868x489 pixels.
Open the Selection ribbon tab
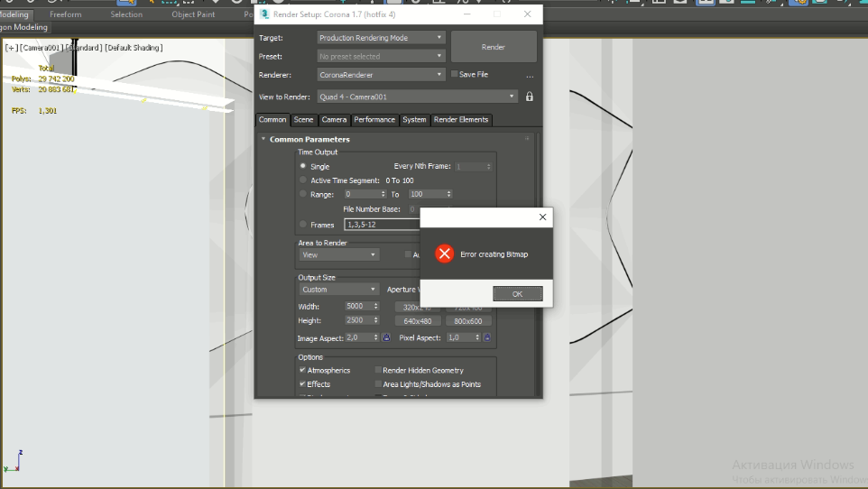tap(126, 14)
